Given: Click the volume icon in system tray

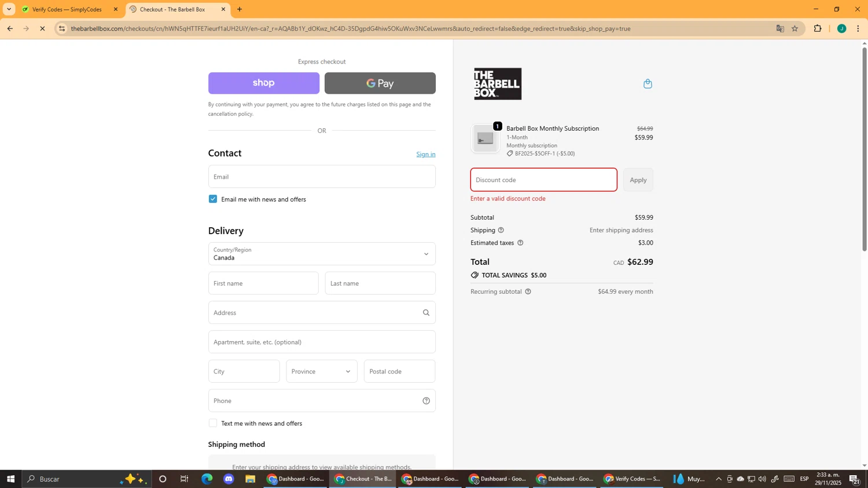Looking at the screenshot, I should click(x=762, y=479).
